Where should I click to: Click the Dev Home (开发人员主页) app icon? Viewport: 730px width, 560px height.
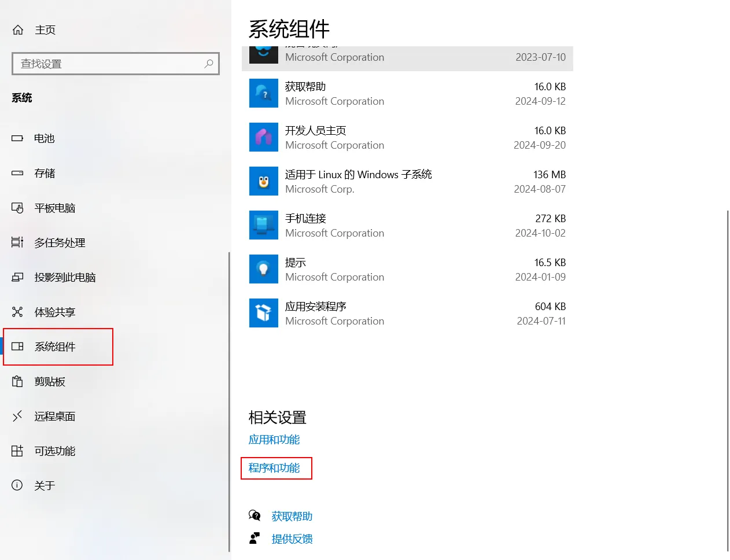click(x=263, y=138)
